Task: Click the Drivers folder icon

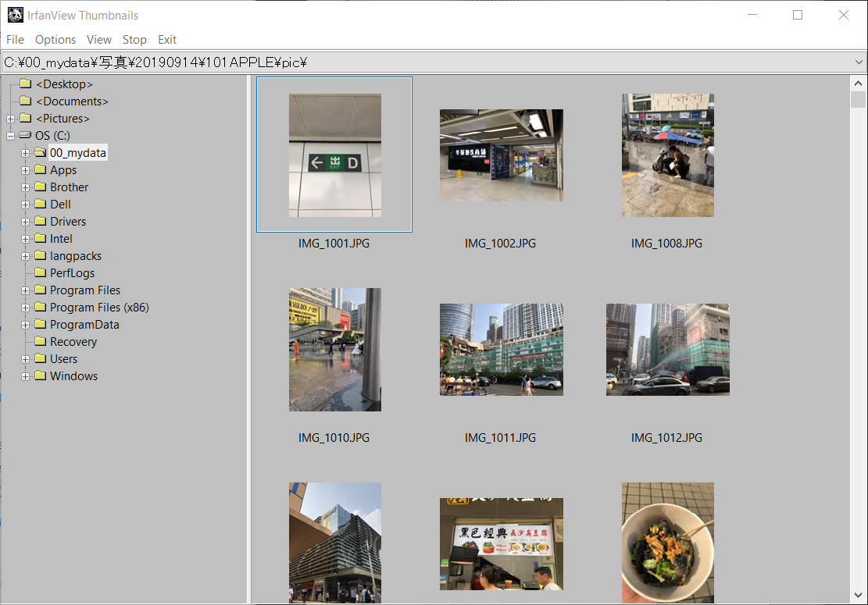Action: (x=41, y=221)
